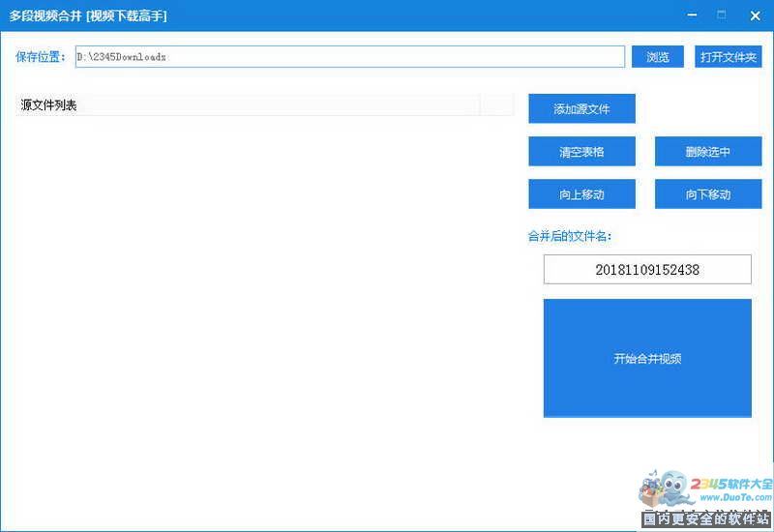This screenshot has height=532, width=774.
Task: Move selected file up with 向上移动
Action: tap(581, 194)
